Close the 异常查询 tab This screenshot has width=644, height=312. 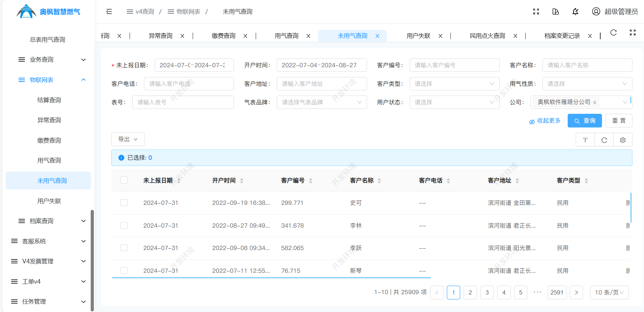[182, 36]
